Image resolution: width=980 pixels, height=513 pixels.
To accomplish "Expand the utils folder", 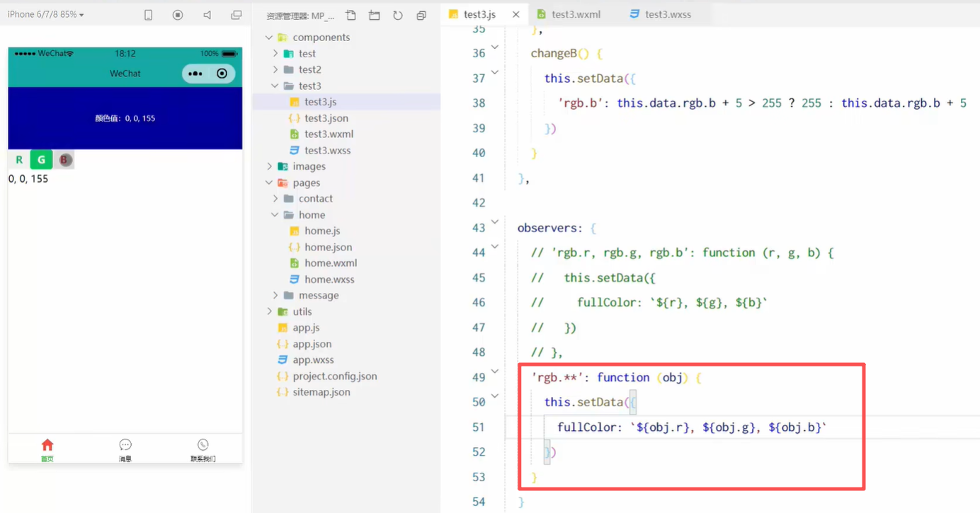I will click(x=269, y=311).
